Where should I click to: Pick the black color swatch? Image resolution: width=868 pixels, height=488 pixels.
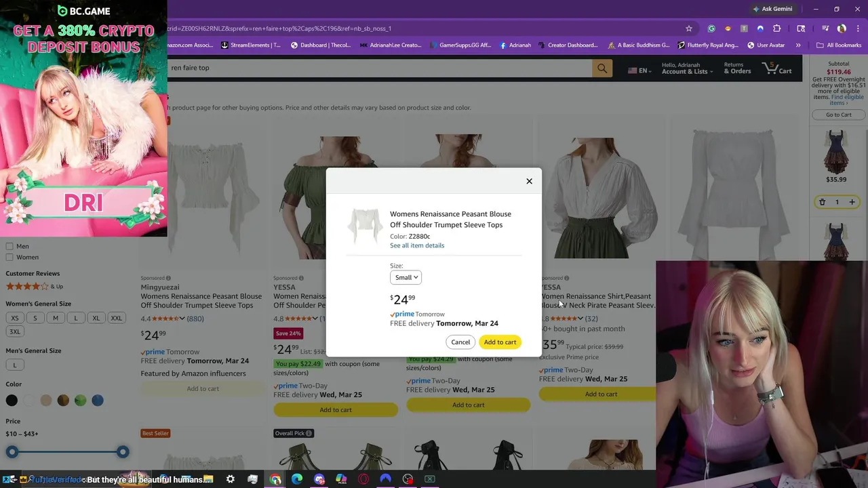tap(12, 401)
